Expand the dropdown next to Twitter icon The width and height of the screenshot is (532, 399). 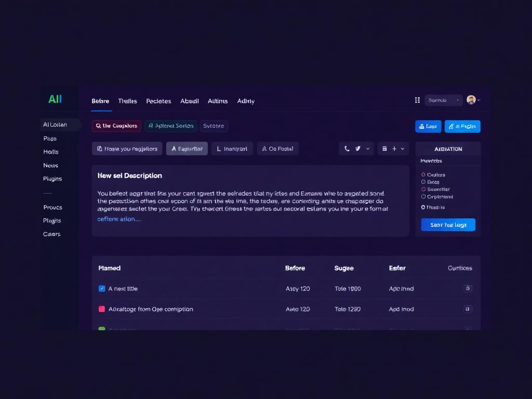coord(368,149)
